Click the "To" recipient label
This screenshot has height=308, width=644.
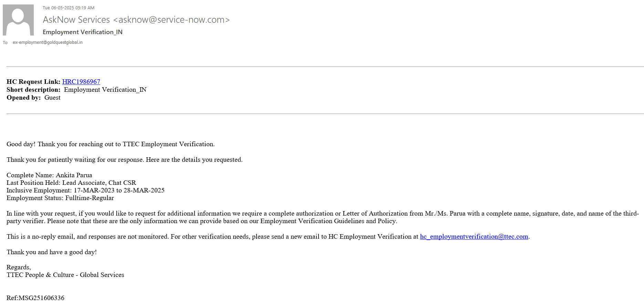coord(5,43)
